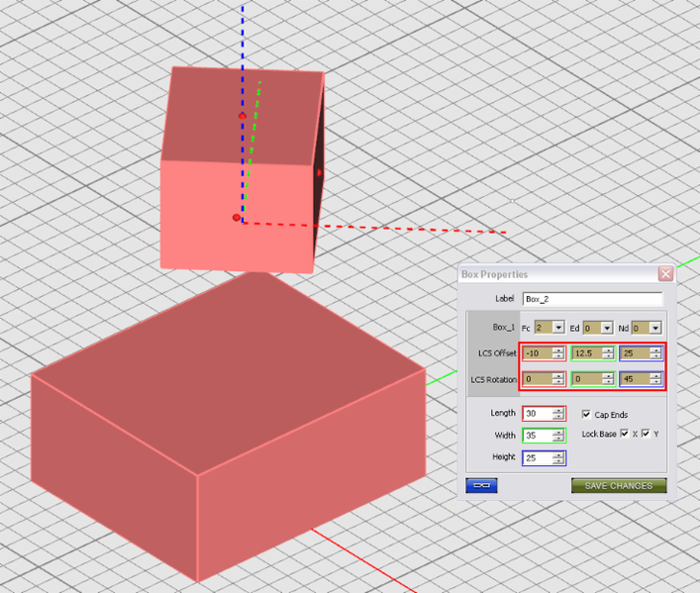Click the Label field containing Box_2
Viewport: 700px width, 593px height.
click(592, 299)
